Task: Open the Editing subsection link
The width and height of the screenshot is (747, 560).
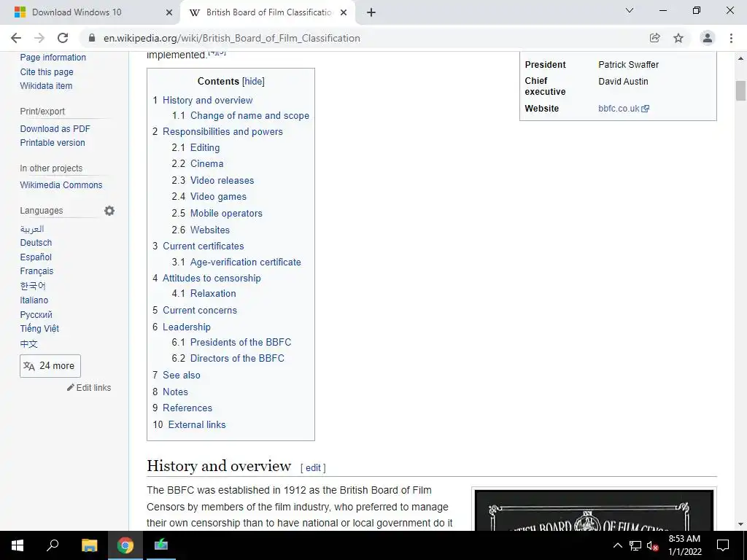Action: (205, 147)
